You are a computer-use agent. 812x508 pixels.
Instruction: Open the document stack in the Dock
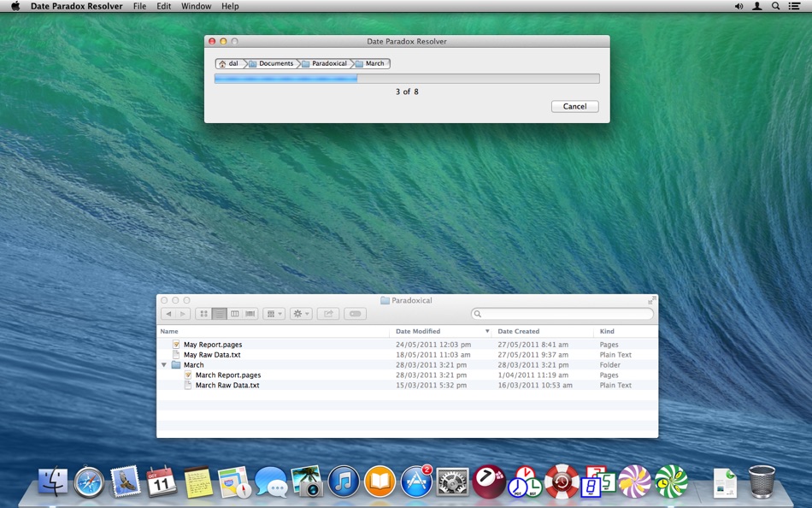(725, 482)
